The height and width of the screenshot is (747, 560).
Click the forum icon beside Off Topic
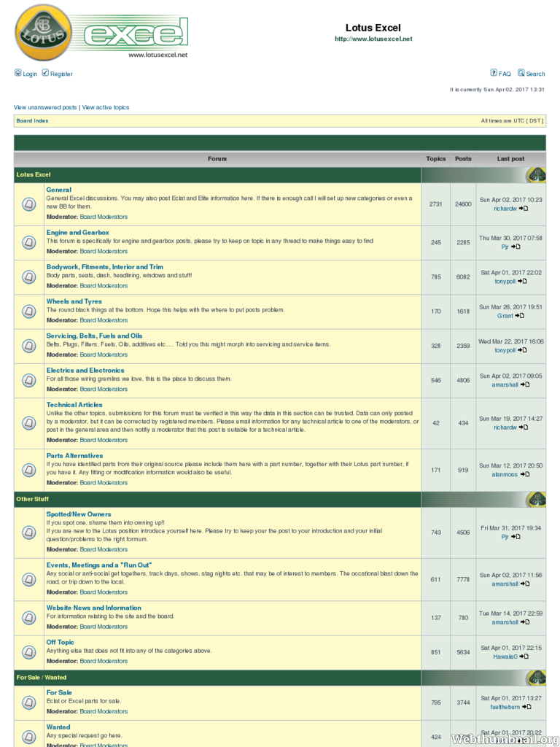(29, 652)
